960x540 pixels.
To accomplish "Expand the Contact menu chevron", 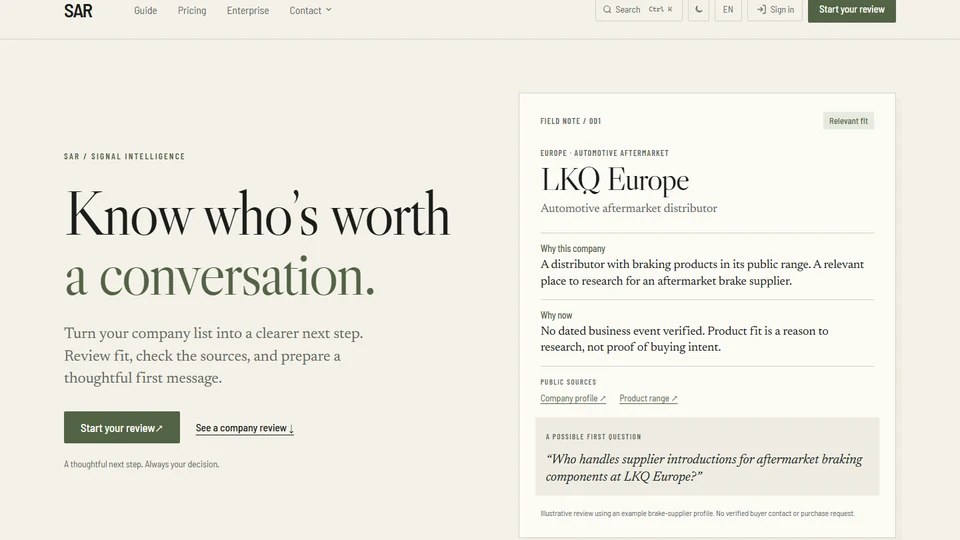I will (329, 10).
